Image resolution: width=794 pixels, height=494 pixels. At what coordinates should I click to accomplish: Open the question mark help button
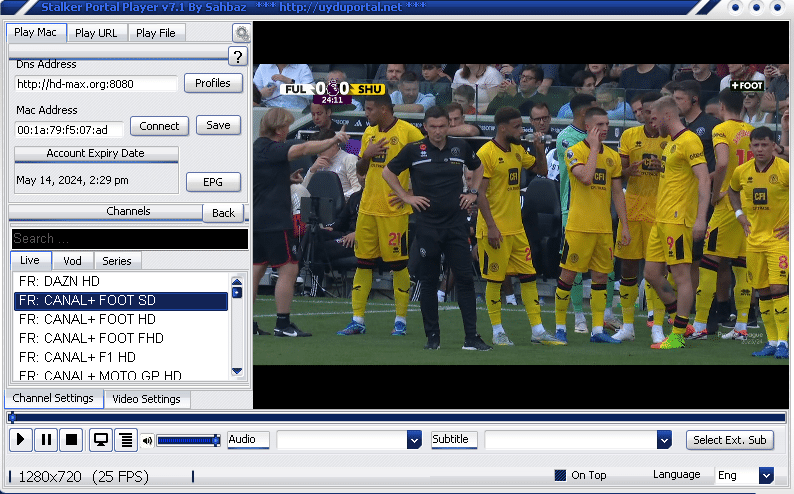pos(238,56)
